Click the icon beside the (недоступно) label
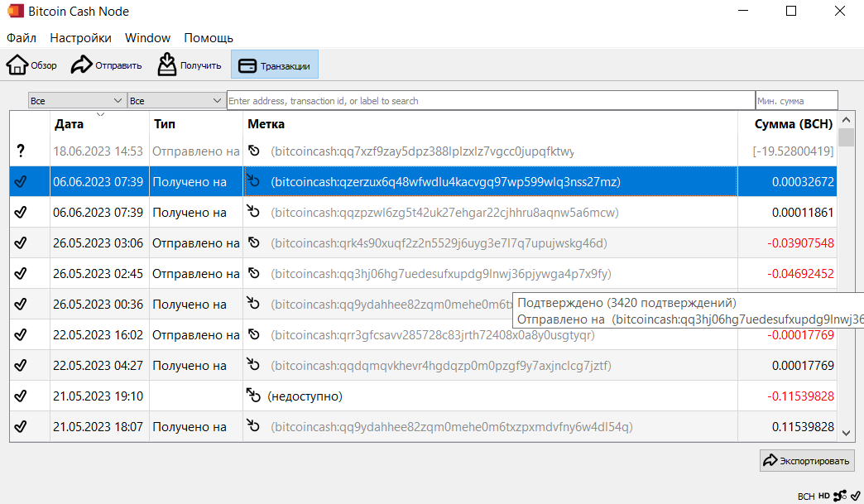Screen dimensions: 864x504 pos(253,395)
